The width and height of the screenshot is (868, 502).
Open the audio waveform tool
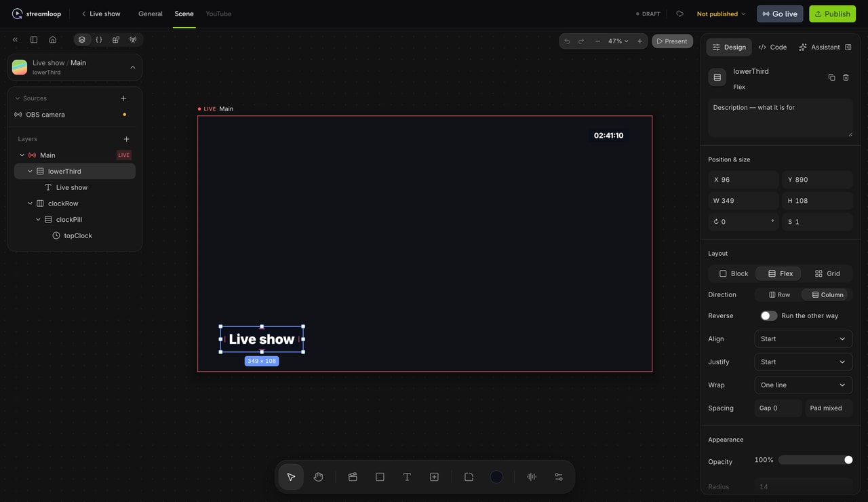[x=532, y=477]
